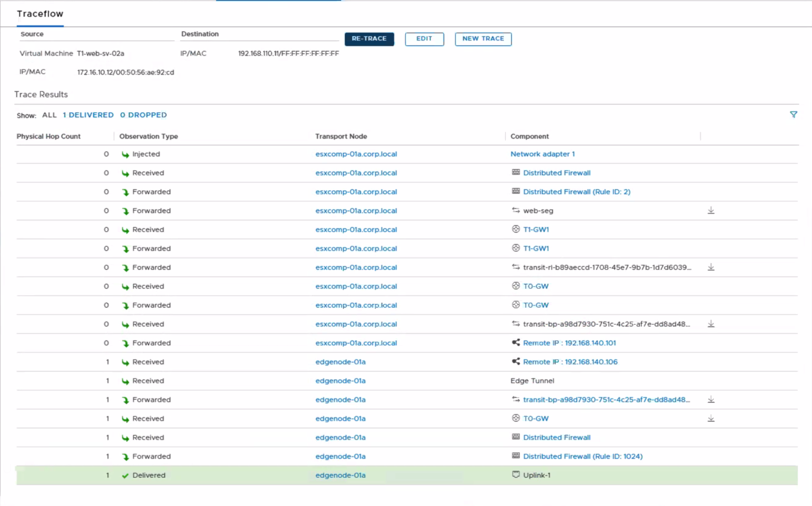Image resolution: width=812 pixels, height=506 pixels.
Task: Click router icon beside first T1-GW1
Action: point(515,229)
